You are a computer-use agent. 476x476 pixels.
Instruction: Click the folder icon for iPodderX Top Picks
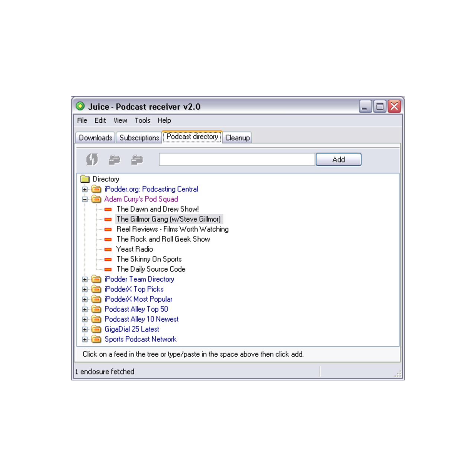[96, 289]
